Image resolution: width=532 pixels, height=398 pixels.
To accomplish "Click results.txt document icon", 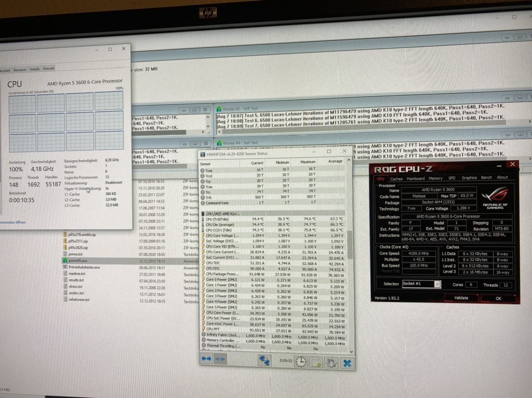I will 65,280.
